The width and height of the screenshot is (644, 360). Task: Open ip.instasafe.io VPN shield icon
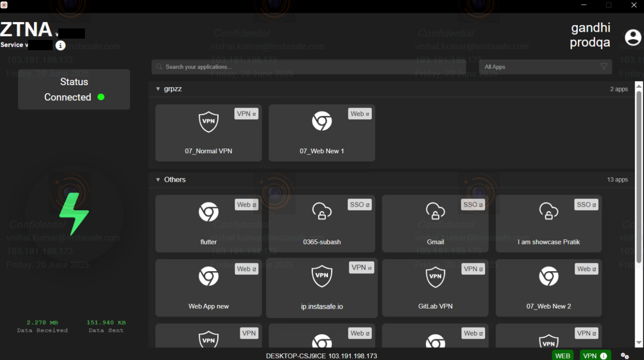point(322,276)
